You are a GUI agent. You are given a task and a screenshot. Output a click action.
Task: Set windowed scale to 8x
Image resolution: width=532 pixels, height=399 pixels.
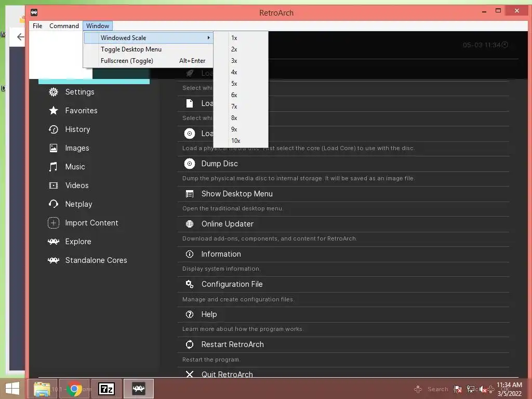point(241,118)
